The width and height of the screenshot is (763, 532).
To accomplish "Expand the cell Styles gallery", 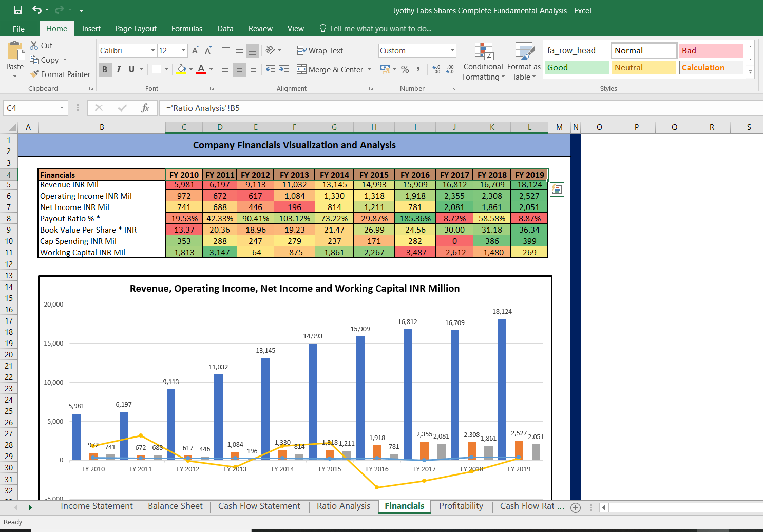I will (x=750, y=72).
